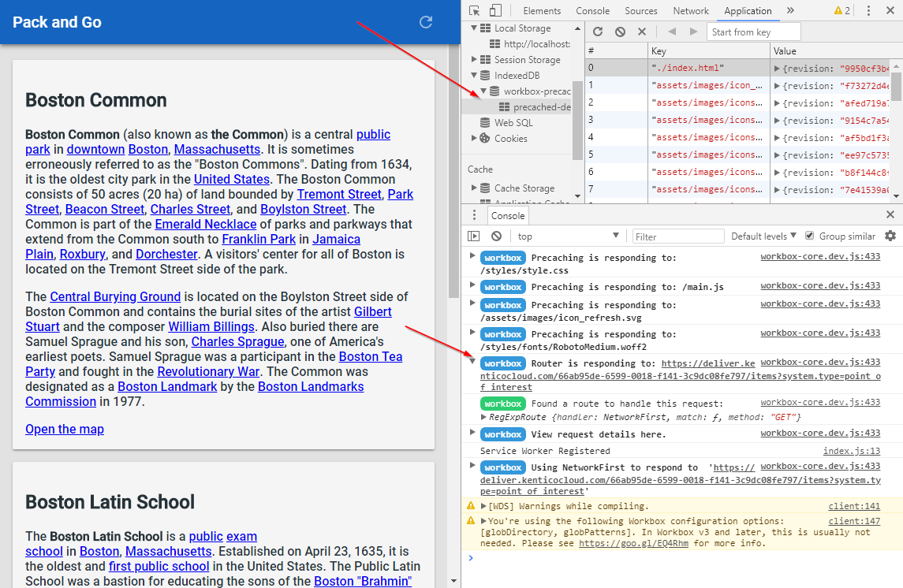This screenshot has height=588, width=903.
Task: Open the Central Burying Ground link
Action: coord(115,297)
